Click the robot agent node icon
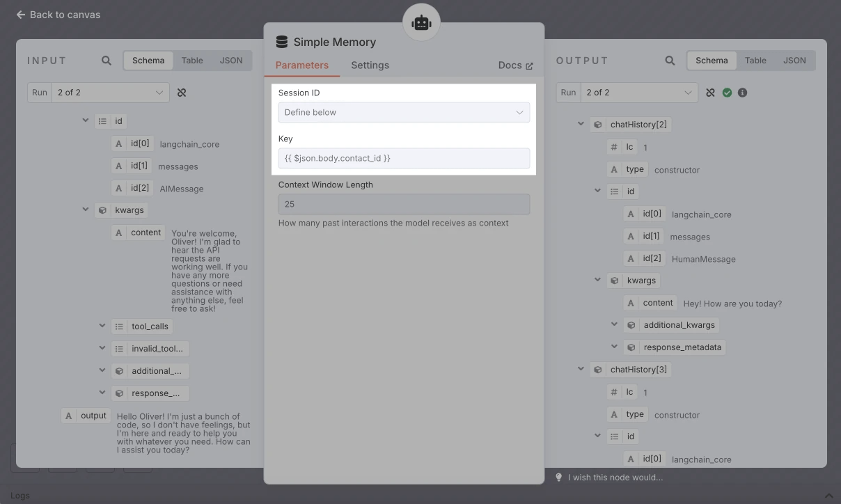The image size is (841, 504). (421, 22)
